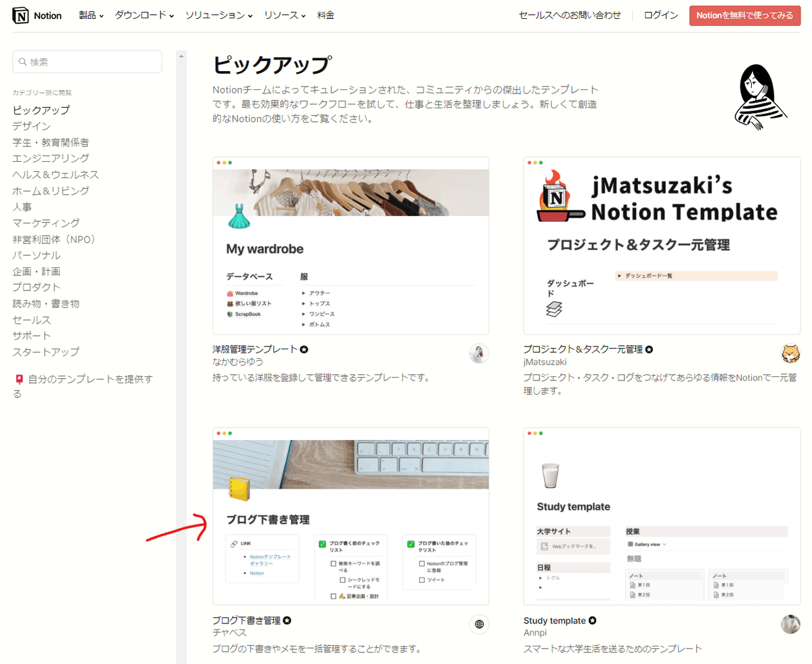Open the My wardrobe template thumbnail
The image size is (812, 664).
[351, 246]
